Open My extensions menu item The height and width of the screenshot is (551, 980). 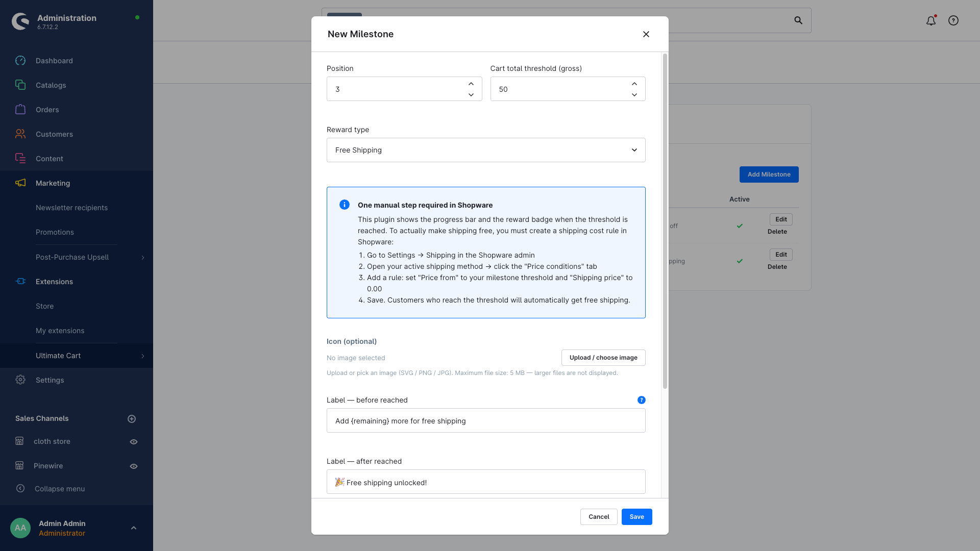pos(60,331)
